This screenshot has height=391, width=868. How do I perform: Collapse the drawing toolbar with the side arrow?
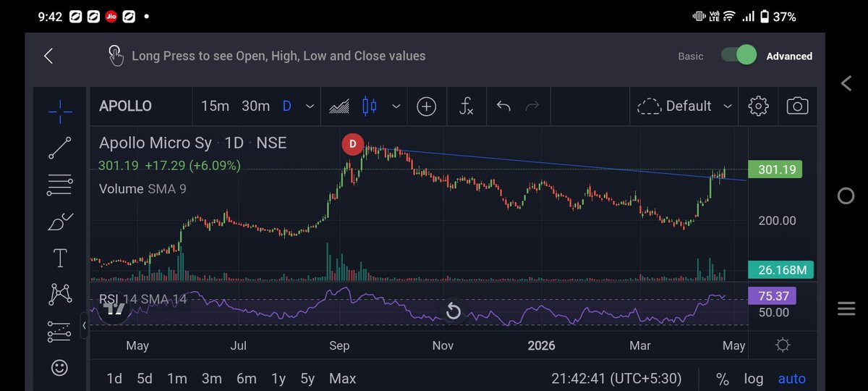coord(85,326)
